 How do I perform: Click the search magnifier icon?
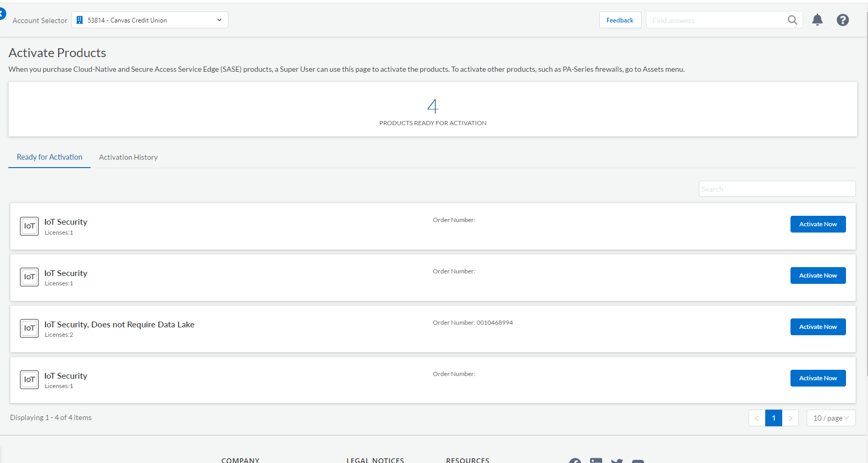tap(792, 20)
